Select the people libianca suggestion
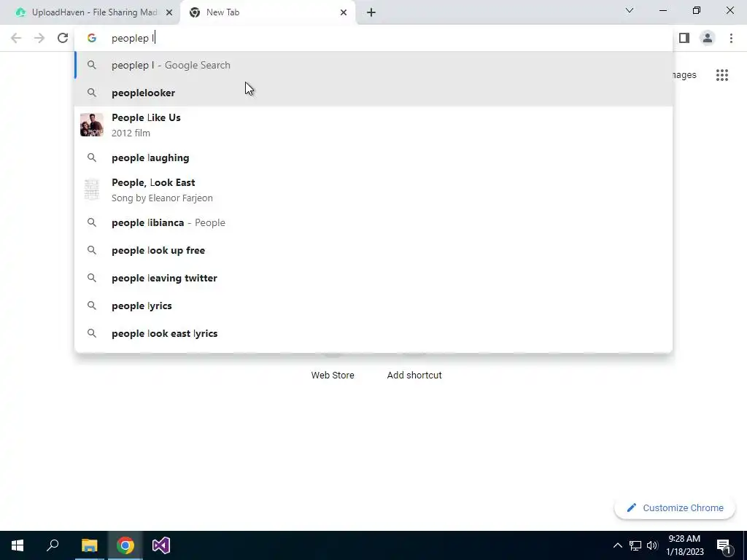This screenshot has width=747, height=560. (373, 223)
